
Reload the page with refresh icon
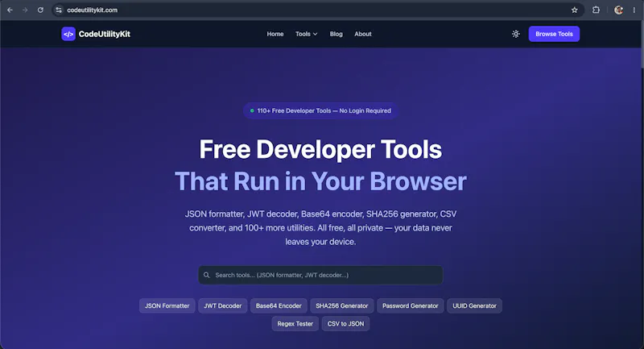40,10
